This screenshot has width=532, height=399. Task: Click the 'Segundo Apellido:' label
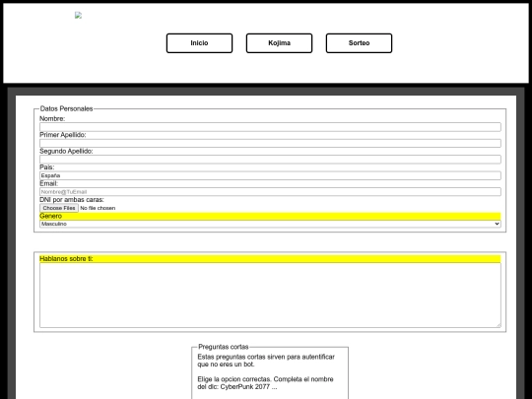click(x=66, y=152)
